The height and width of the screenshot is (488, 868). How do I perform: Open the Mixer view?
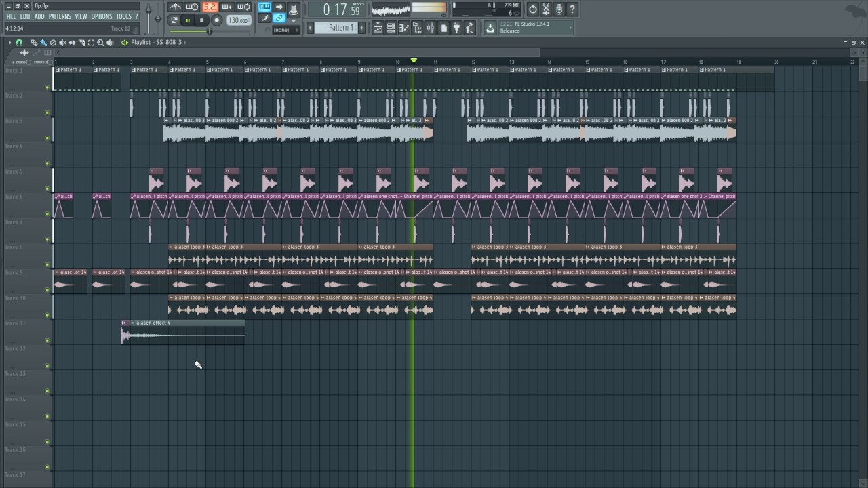[x=430, y=28]
